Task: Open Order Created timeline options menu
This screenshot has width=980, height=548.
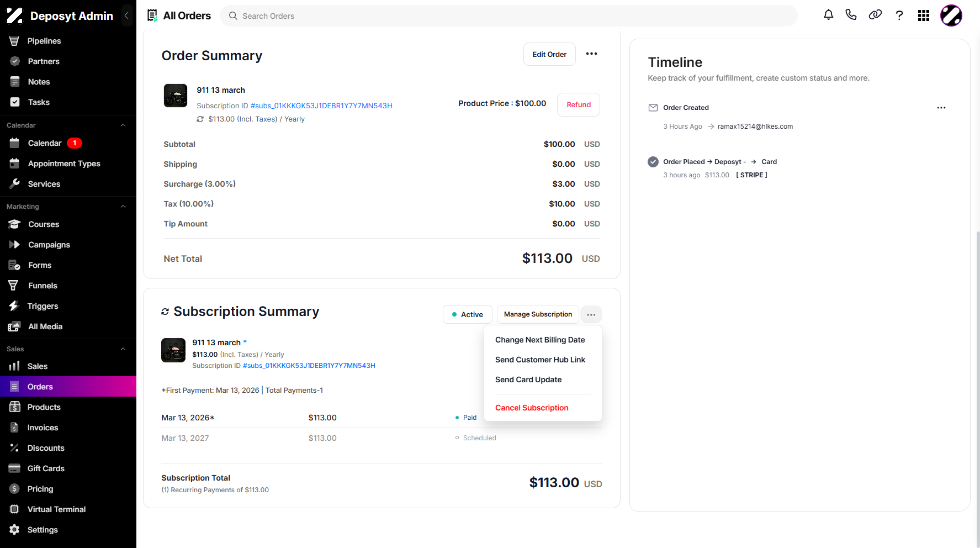Action: pos(941,108)
